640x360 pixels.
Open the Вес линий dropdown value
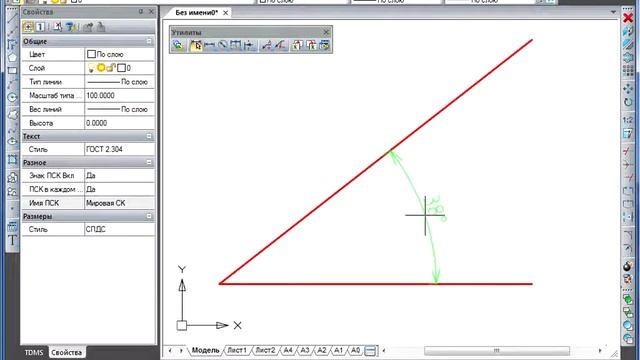pos(120,109)
